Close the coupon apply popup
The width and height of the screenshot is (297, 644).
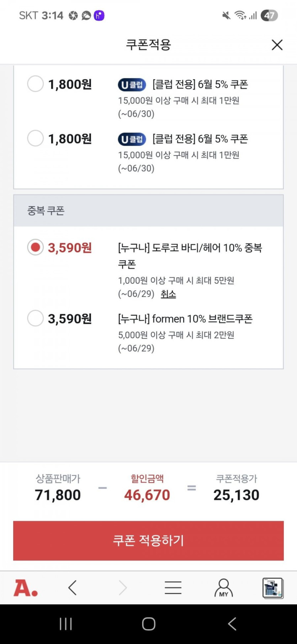(277, 45)
